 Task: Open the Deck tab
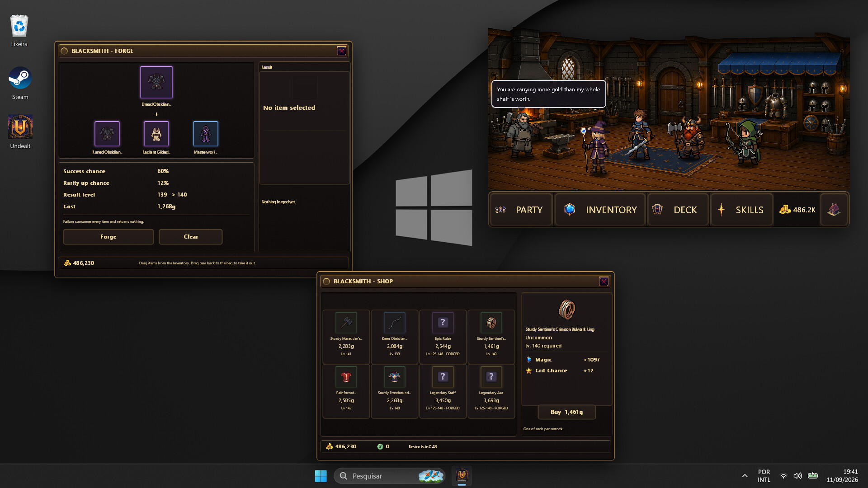click(x=678, y=210)
